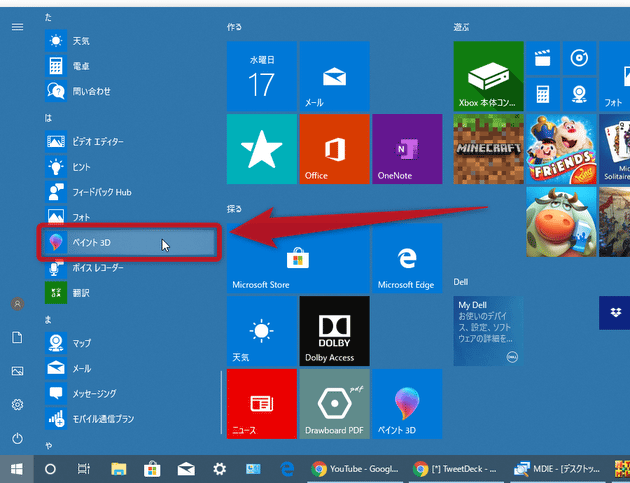Screen dimensions: 630x483
Task: Open the Groove music small tile
Action: [x=579, y=58]
